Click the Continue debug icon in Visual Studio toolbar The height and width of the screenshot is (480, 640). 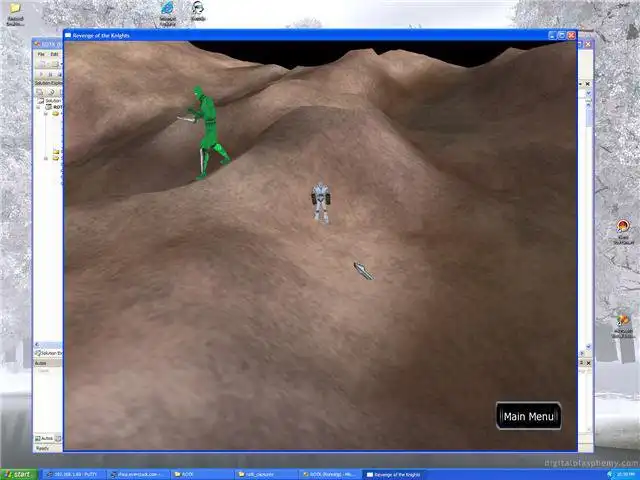coord(41,74)
